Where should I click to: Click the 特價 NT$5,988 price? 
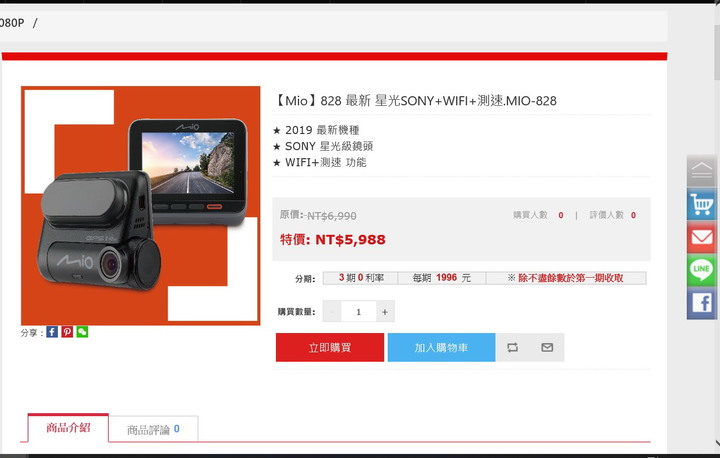(x=333, y=239)
